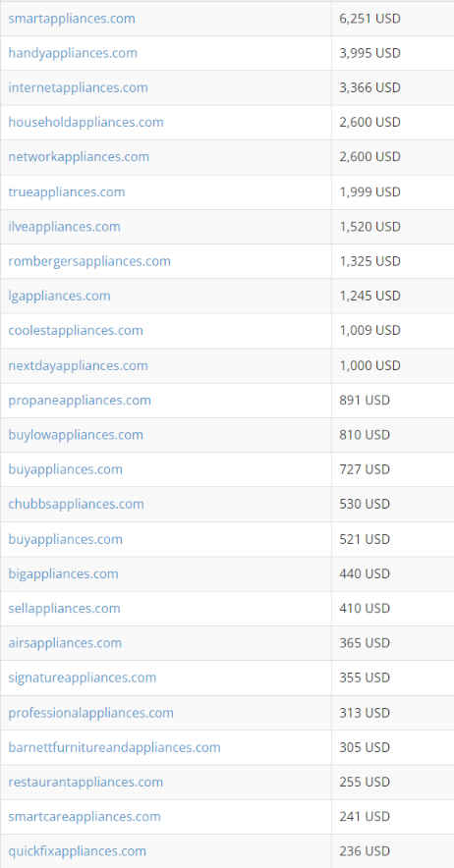
Task: Open sellappliances.com listing
Action: click(64, 608)
